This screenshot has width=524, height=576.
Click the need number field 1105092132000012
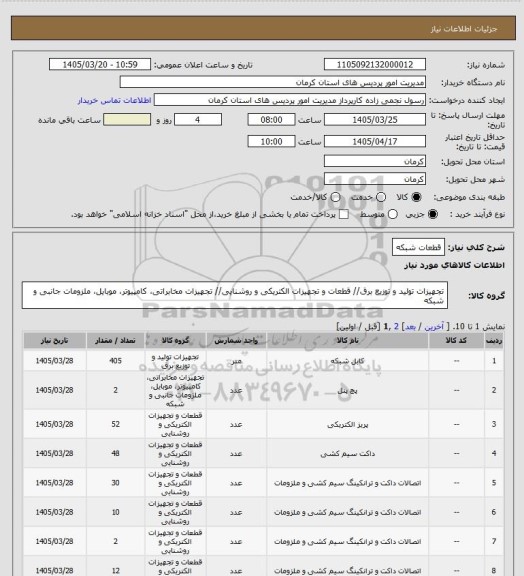pyautogui.click(x=375, y=65)
